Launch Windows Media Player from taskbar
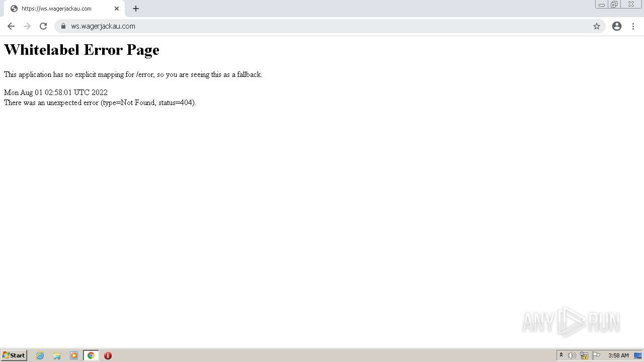This screenshot has height=362, width=644. click(74, 355)
